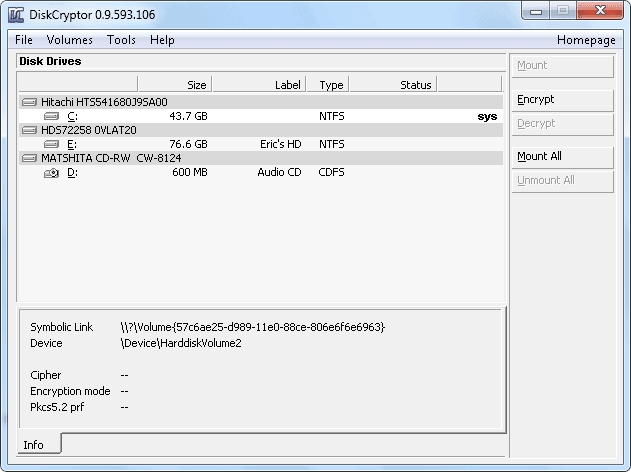Viewport: 631px width, 472px height.
Task: Select the E: volume row
Action: click(x=261, y=144)
